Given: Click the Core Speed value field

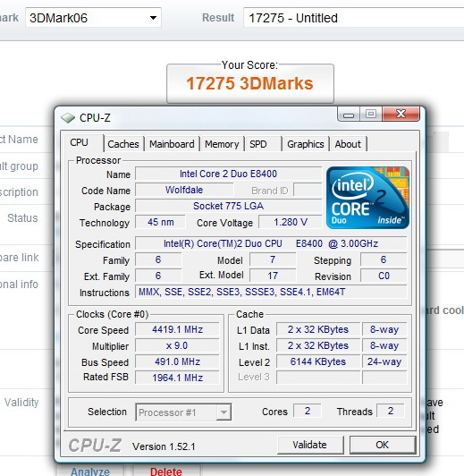Looking at the screenshot, I should (x=177, y=329).
